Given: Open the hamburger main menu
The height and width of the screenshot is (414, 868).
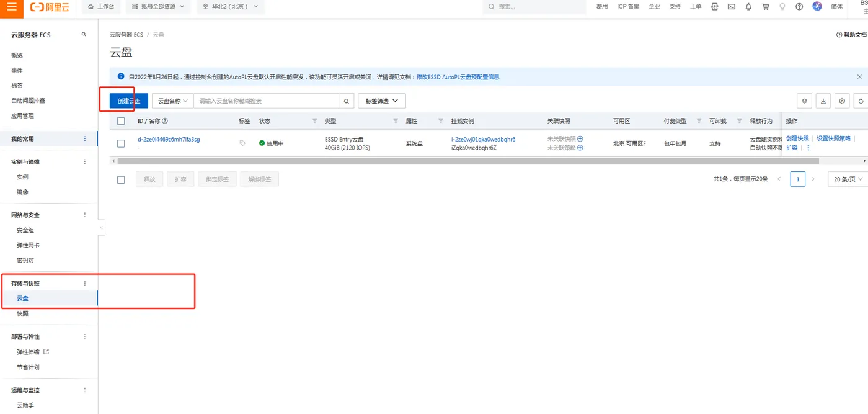Looking at the screenshot, I should coord(11,7).
